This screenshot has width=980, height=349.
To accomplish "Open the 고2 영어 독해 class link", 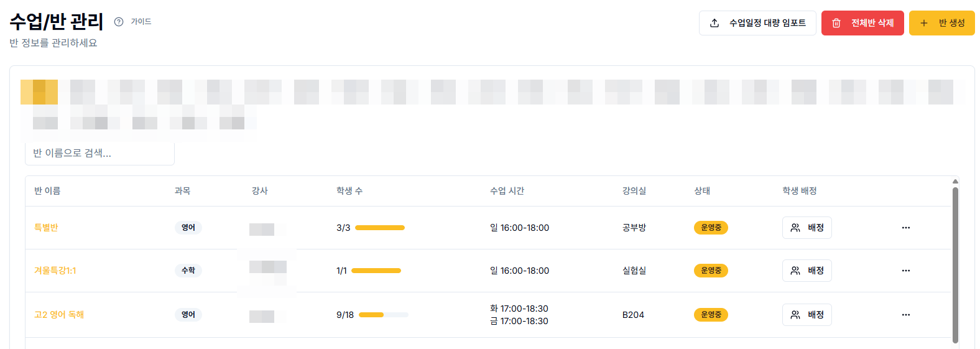I will tap(59, 315).
